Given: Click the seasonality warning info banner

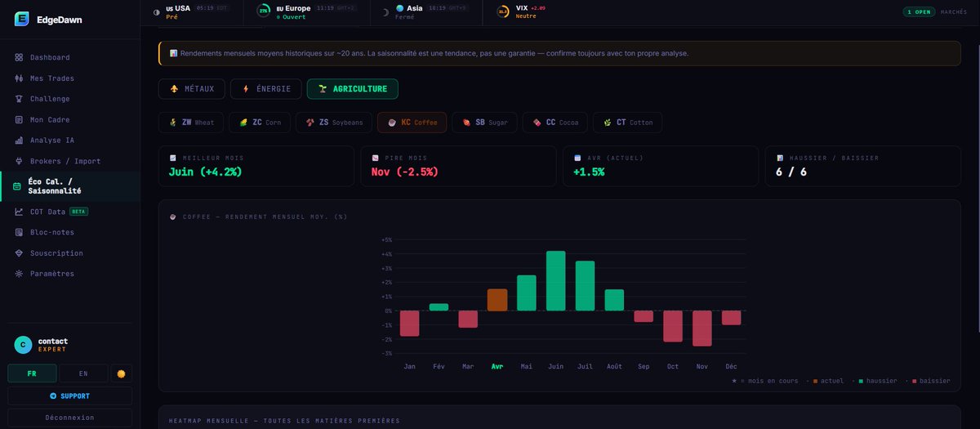Looking at the screenshot, I should pyautogui.click(x=559, y=53).
